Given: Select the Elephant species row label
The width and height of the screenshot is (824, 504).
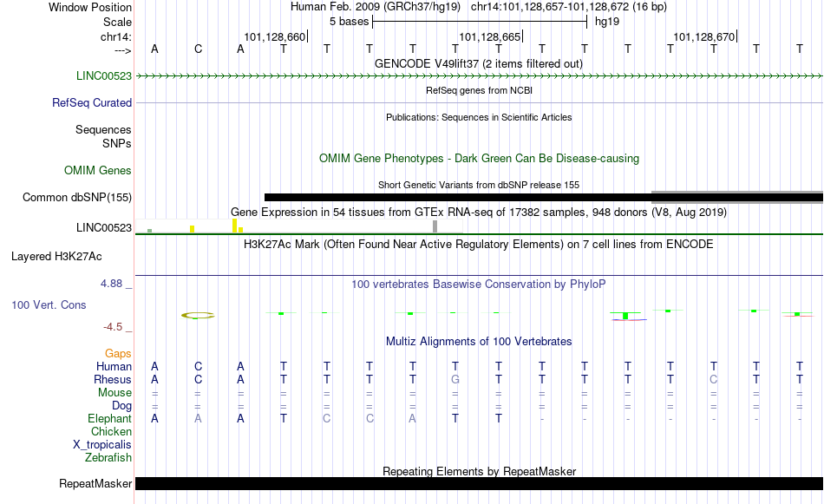Looking at the screenshot, I should tap(110, 418).
